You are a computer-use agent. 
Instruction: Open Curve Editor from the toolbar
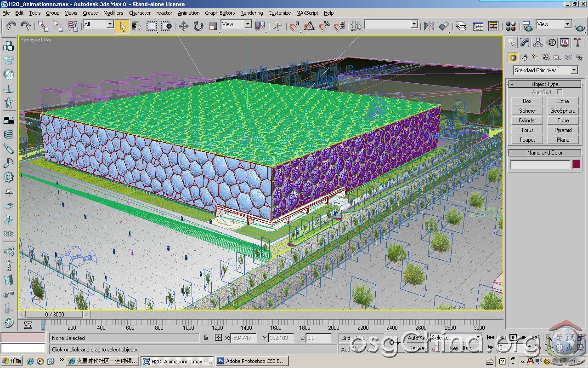click(x=478, y=26)
